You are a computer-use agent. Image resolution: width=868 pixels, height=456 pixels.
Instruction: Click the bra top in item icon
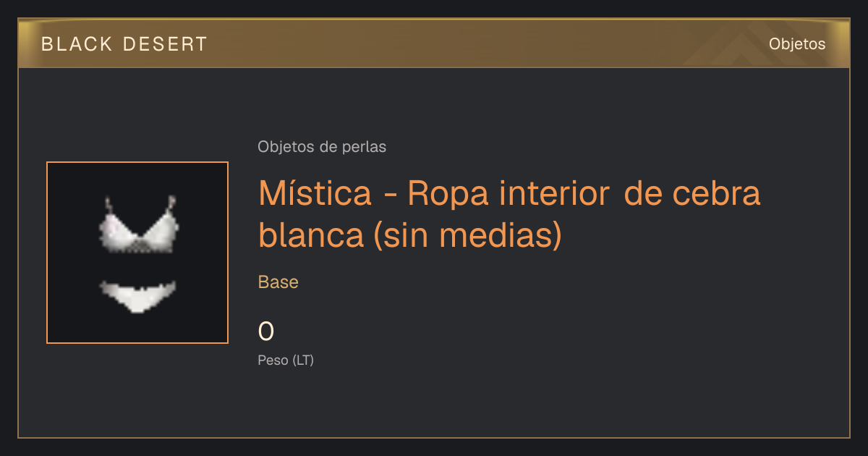point(139,225)
